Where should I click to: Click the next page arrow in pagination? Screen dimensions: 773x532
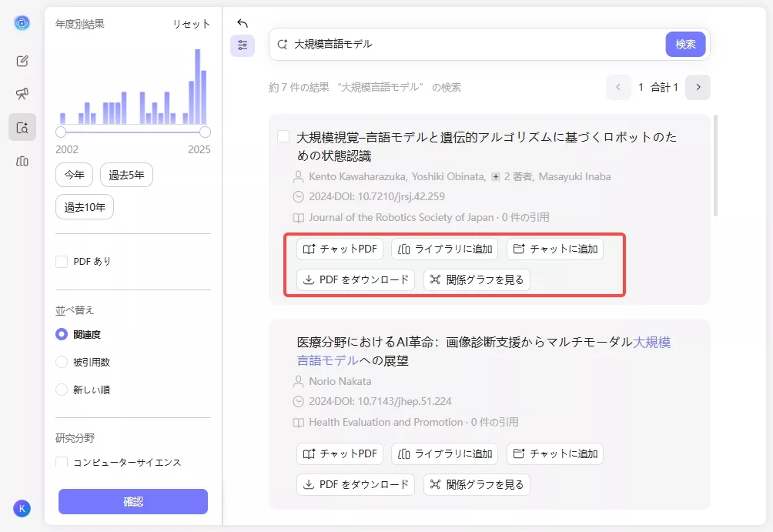click(698, 88)
